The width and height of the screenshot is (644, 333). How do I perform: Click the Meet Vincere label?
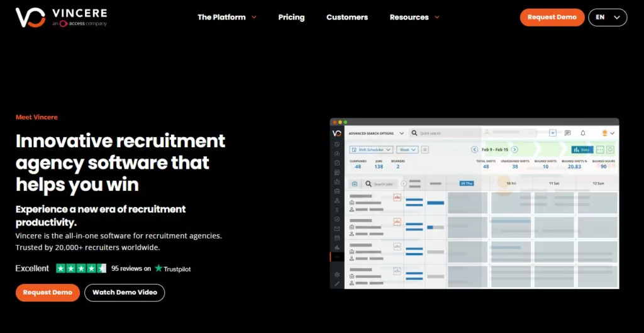36,117
